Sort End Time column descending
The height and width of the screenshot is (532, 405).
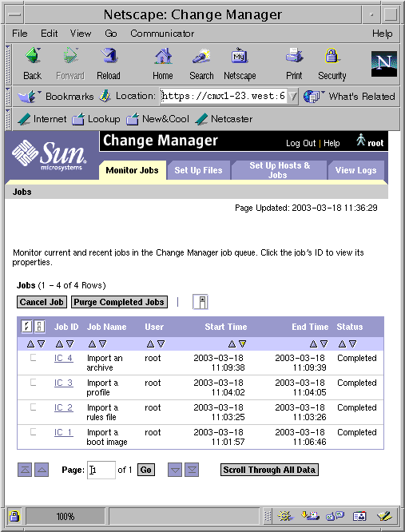[324, 344]
